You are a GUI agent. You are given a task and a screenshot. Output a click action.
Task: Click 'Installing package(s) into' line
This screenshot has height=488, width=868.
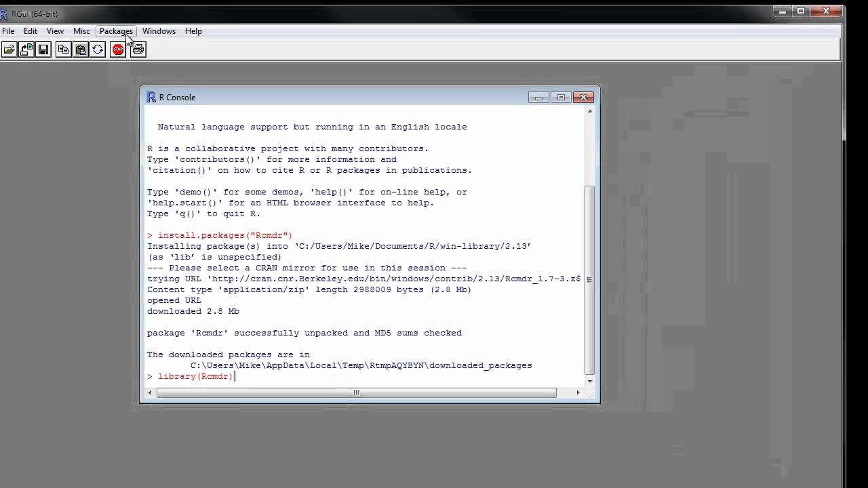(x=339, y=246)
